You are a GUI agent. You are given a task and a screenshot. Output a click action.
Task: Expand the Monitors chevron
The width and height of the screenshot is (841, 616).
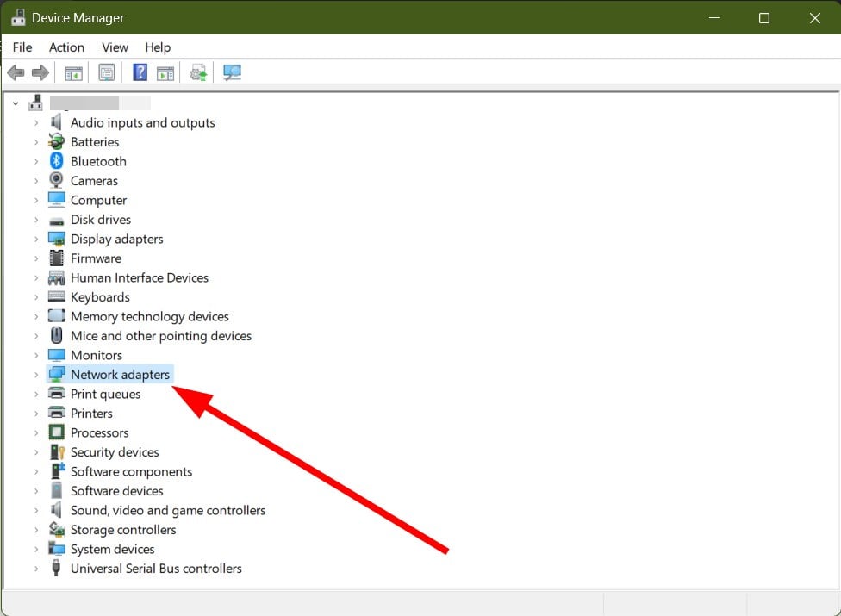36,356
